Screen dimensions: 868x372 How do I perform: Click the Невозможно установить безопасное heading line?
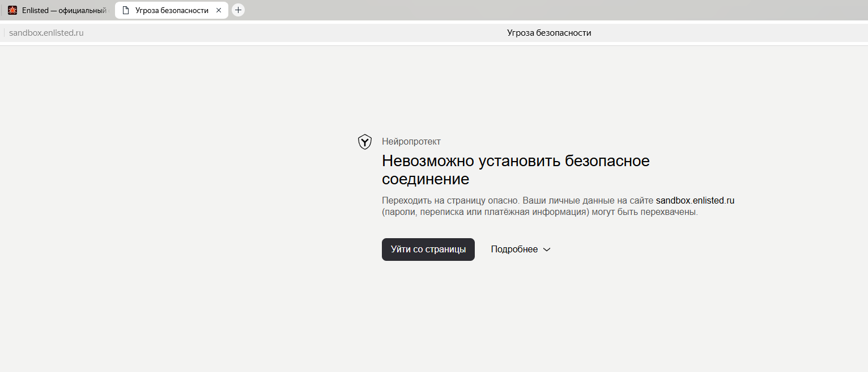point(516,161)
